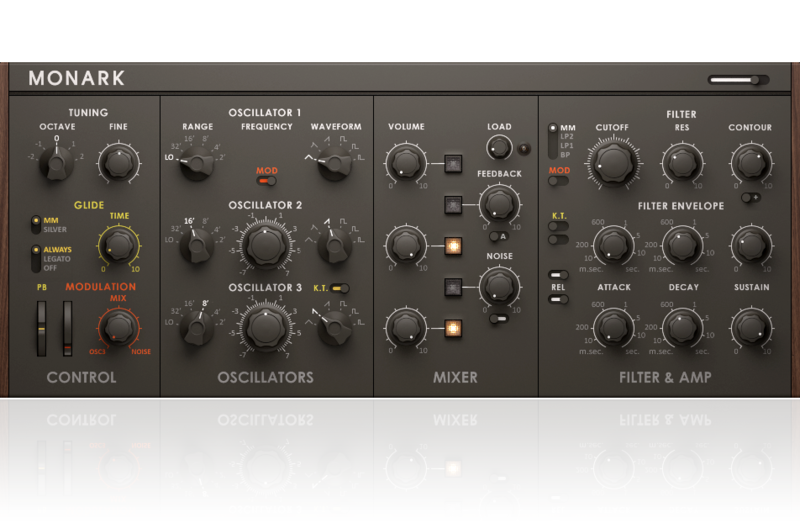Click the Glide Time knob
800x523 pixels.
118,245
